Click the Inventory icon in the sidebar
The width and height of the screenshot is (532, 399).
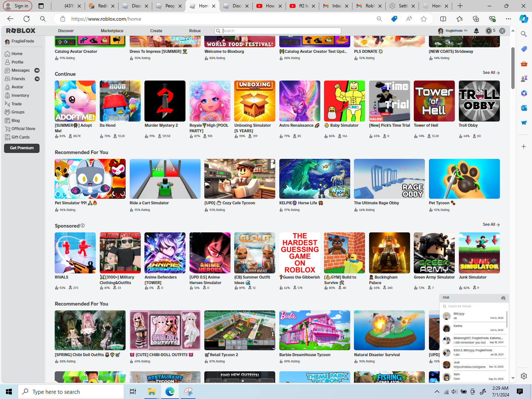[x=7, y=95]
